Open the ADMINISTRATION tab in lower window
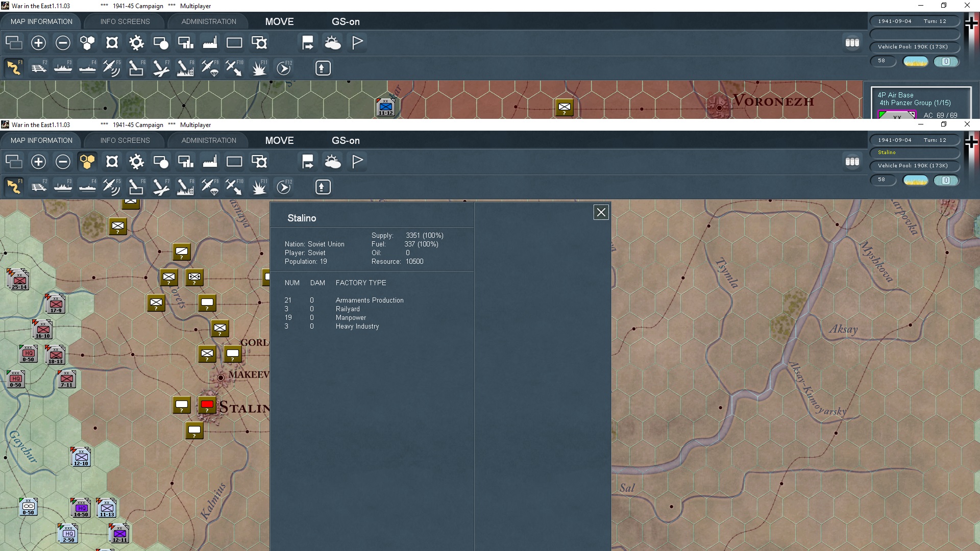This screenshot has width=980, height=551. (209, 140)
